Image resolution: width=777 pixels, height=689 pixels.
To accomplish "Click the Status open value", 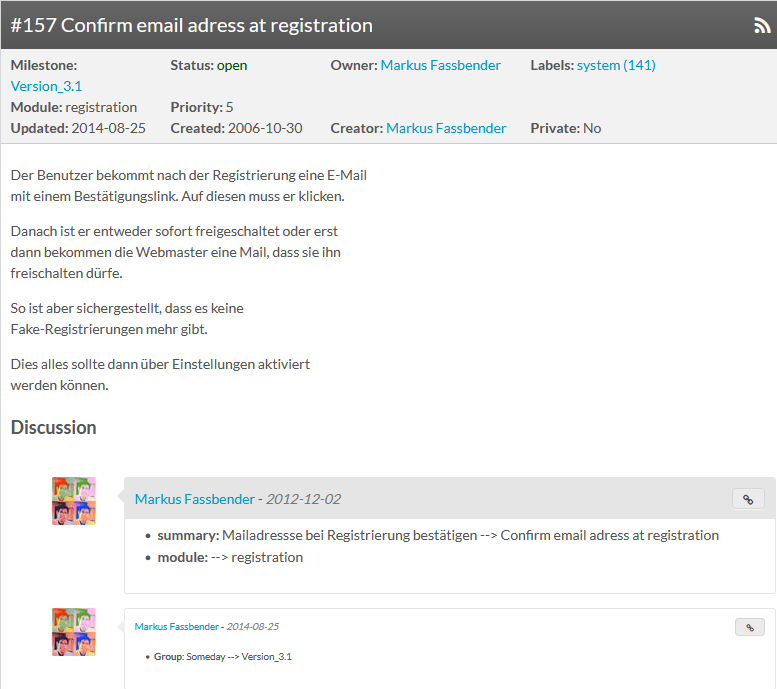I will [x=232, y=65].
